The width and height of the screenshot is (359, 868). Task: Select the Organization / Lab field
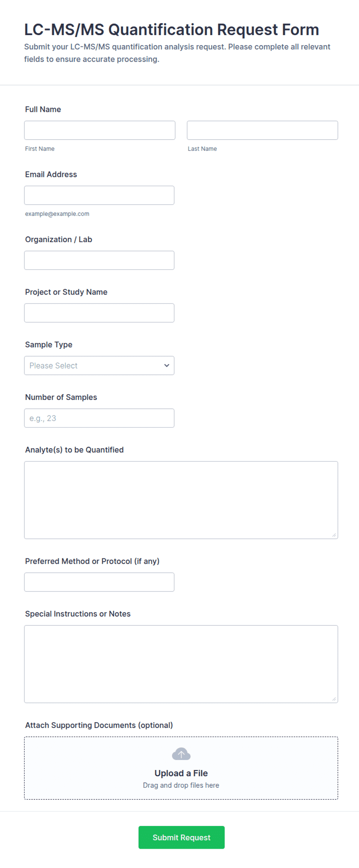click(x=99, y=260)
